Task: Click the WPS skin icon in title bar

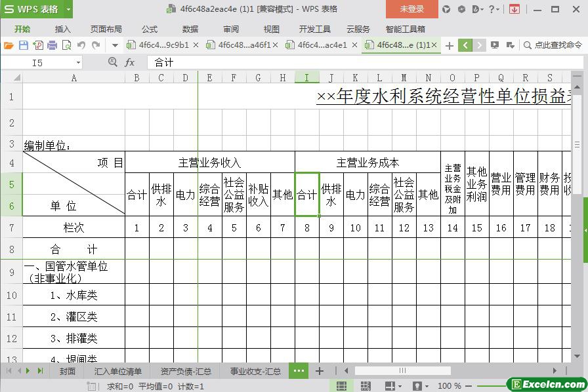Action: (446, 9)
